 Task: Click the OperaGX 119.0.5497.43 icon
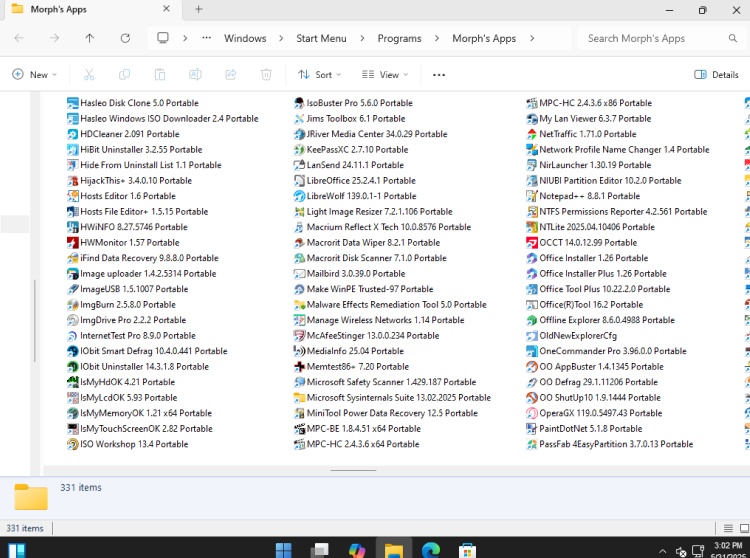coord(532,413)
